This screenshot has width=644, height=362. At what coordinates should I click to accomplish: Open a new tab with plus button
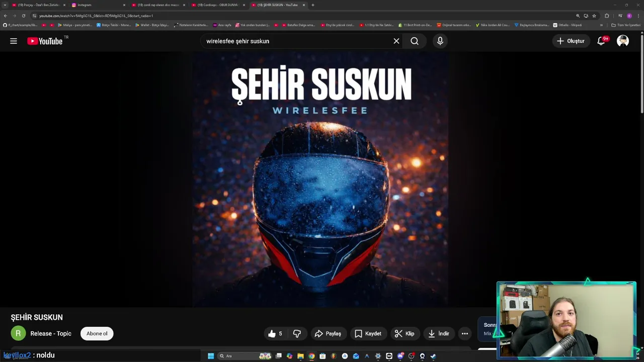pyautogui.click(x=312, y=5)
